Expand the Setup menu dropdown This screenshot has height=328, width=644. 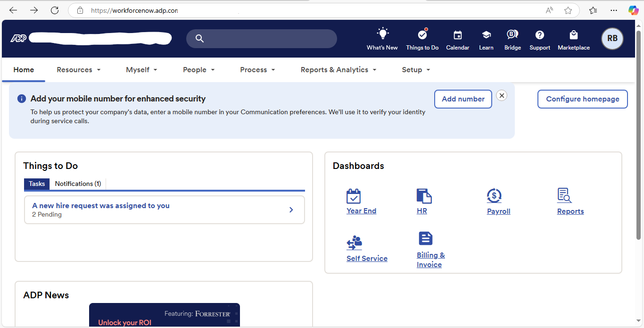tap(416, 70)
